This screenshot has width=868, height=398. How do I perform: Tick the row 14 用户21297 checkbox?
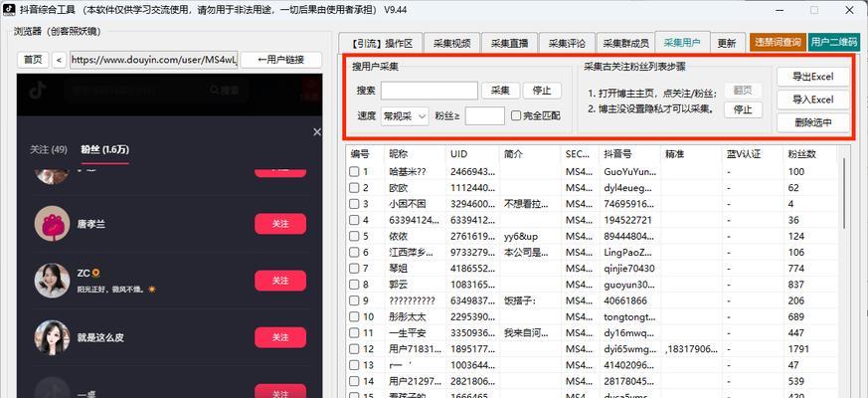point(354,381)
